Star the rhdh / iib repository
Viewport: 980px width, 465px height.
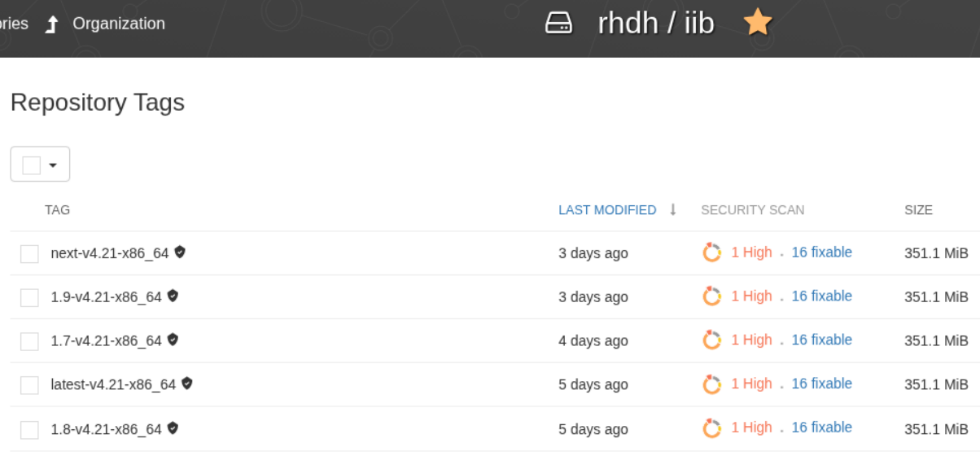(x=757, y=23)
